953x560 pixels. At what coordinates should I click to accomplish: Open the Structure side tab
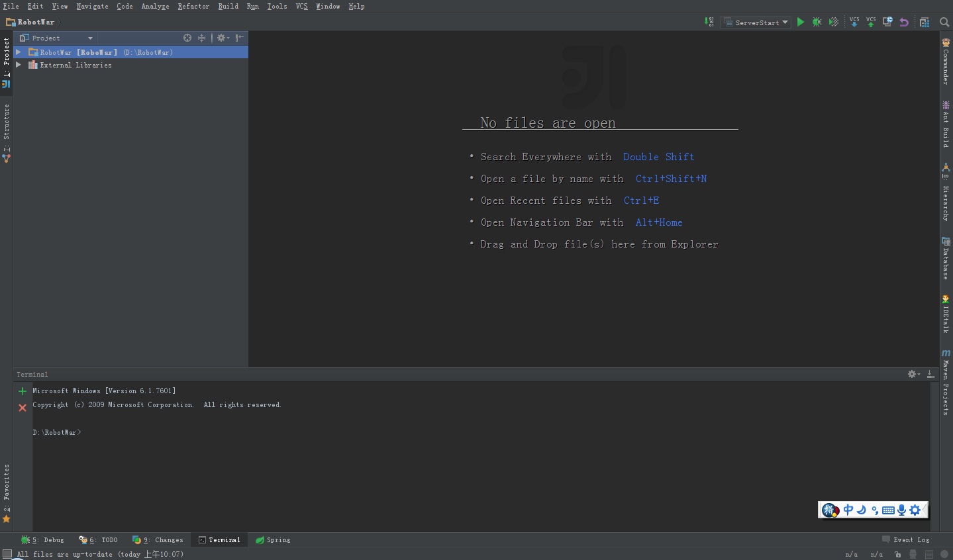tap(6, 132)
